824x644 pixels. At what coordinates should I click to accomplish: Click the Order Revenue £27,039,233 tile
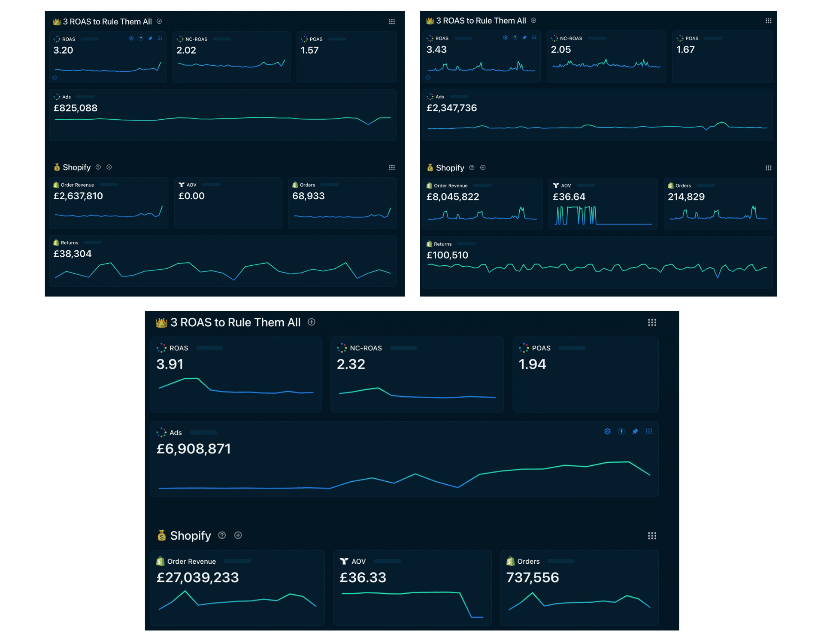tap(237, 587)
